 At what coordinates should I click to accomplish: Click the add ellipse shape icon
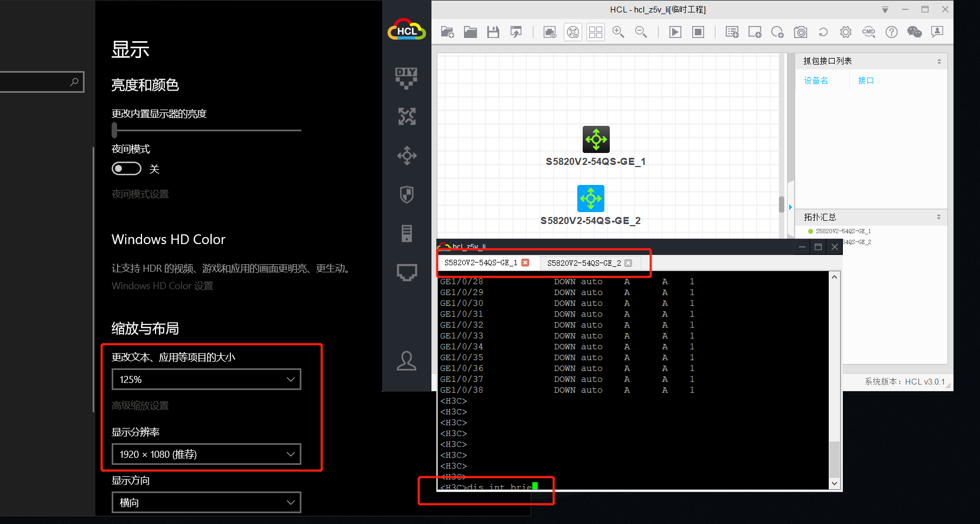[x=777, y=32]
